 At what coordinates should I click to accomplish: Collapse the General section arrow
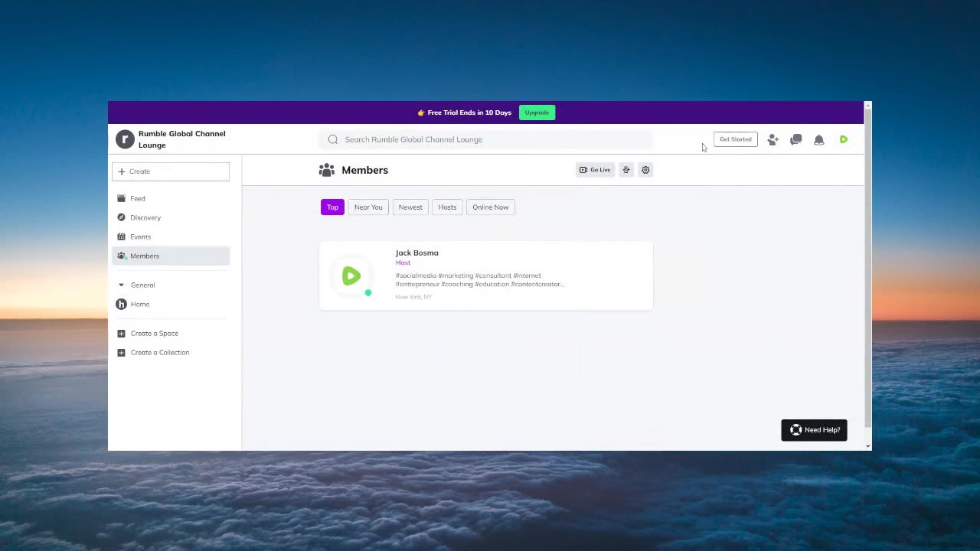[x=121, y=285]
